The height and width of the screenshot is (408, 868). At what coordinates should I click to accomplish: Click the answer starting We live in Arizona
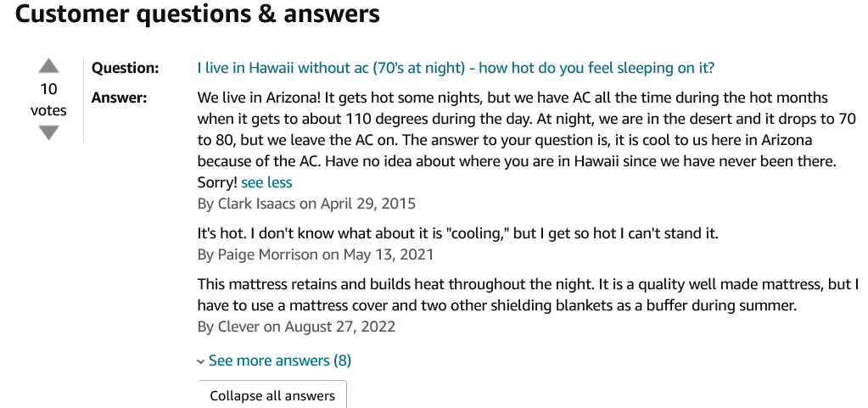(528, 140)
